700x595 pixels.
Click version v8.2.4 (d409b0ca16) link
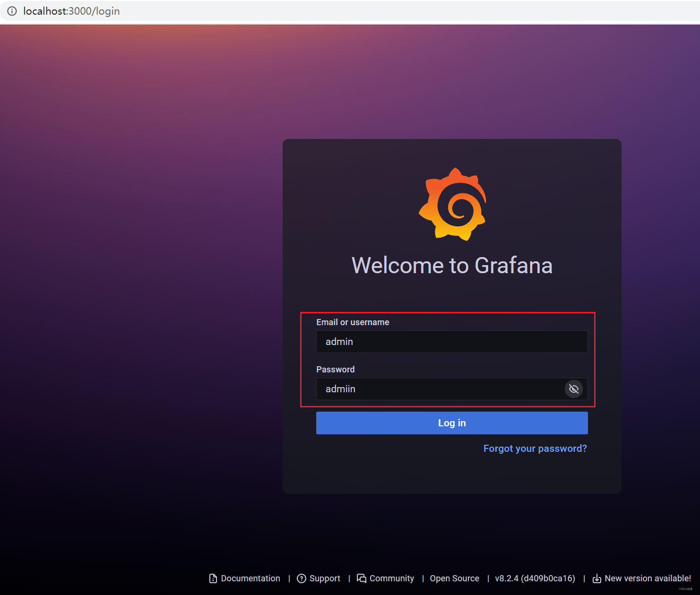(x=535, y=578)
